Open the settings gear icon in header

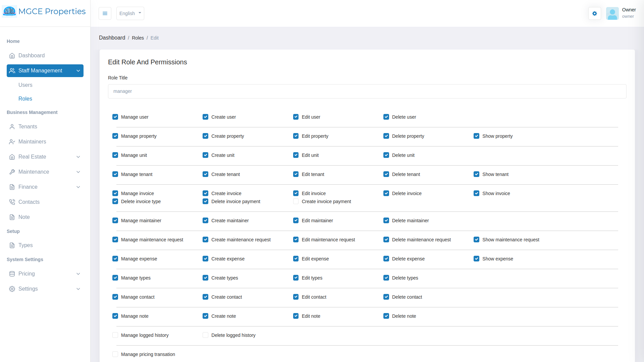click(x=594, y=13)
